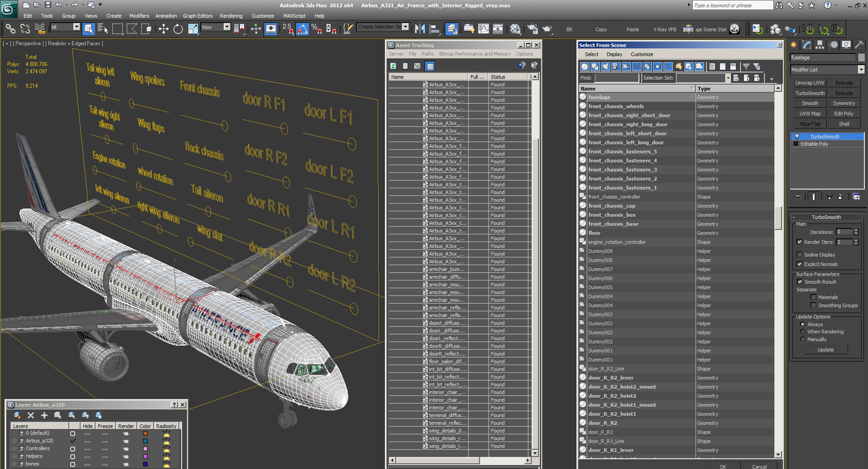This screenshot has height=469, width=868.
Task: Collapse the TurboSmooth rollout header
Action: click(x=826, y=217)
